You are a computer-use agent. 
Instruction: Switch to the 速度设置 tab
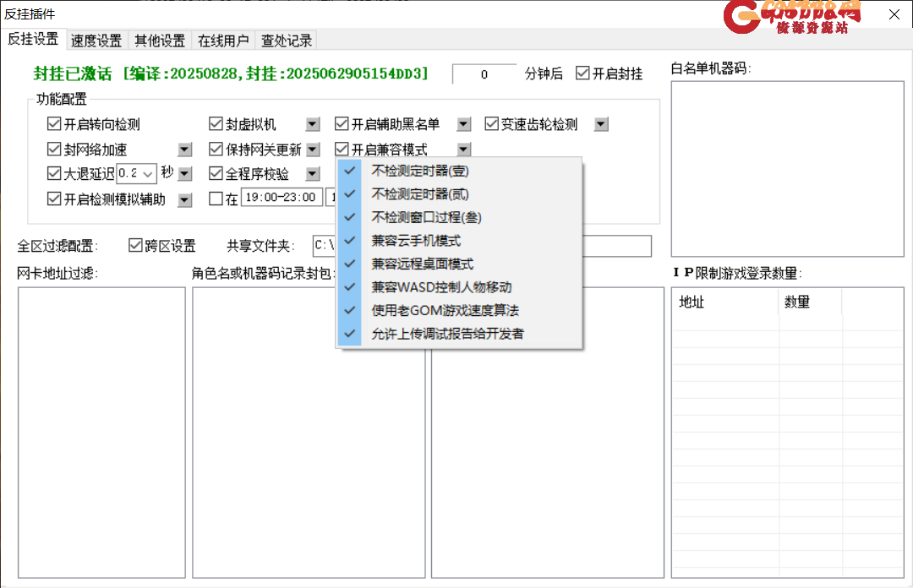click(96, 41)
